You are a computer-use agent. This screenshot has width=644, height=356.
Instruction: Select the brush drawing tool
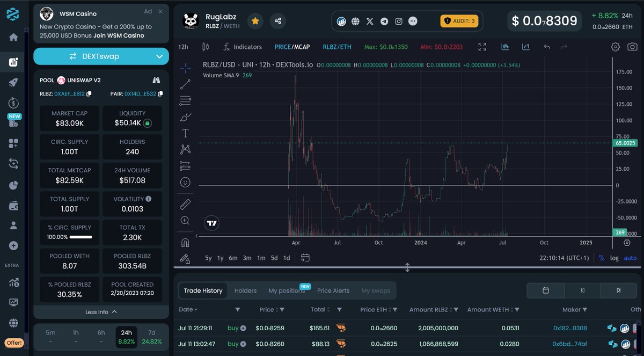[185, 117]
